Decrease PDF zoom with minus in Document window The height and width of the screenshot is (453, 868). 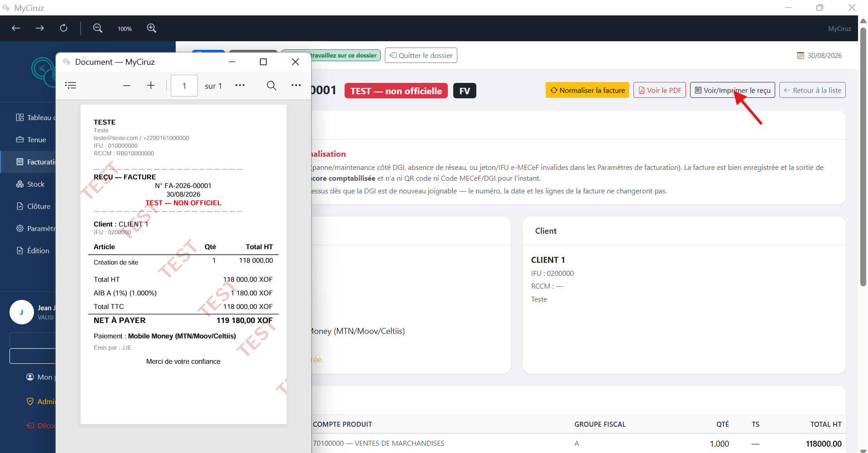[127, 86]
